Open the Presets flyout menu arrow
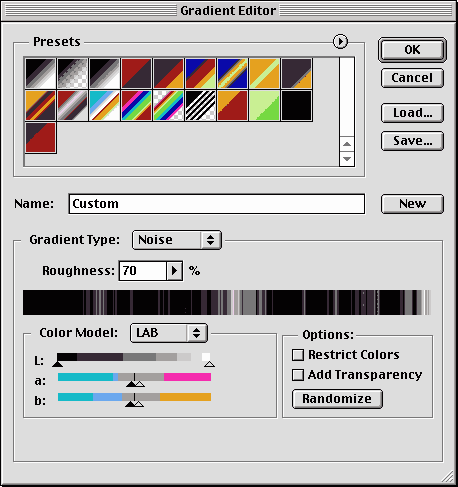458x487 pixels. (340, 42)
